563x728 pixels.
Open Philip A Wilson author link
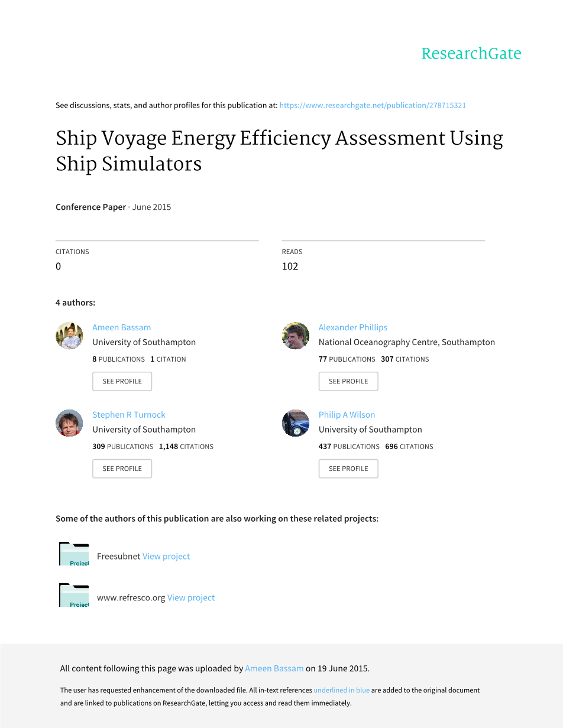(x=347, y=415)
